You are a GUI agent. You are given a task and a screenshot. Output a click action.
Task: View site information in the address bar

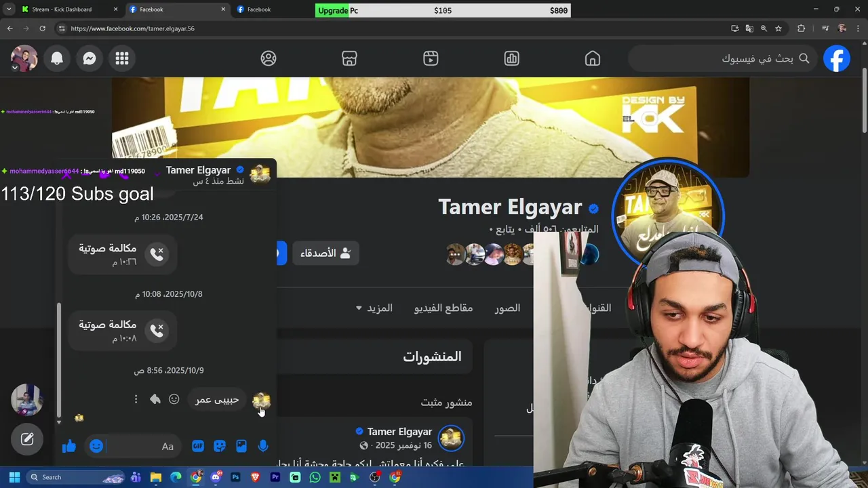(61, 28)
